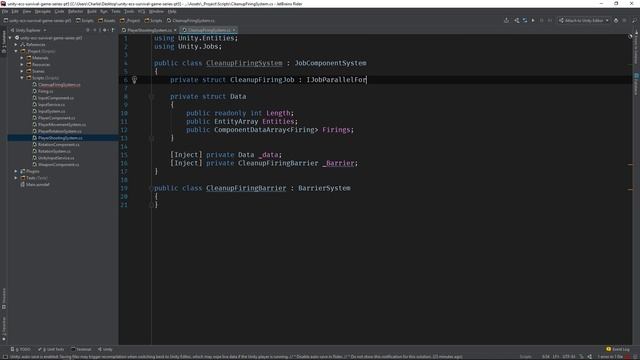The image size is (640, 360).
Task: Open the Terminal tool window
Action: tap(81, 349)
